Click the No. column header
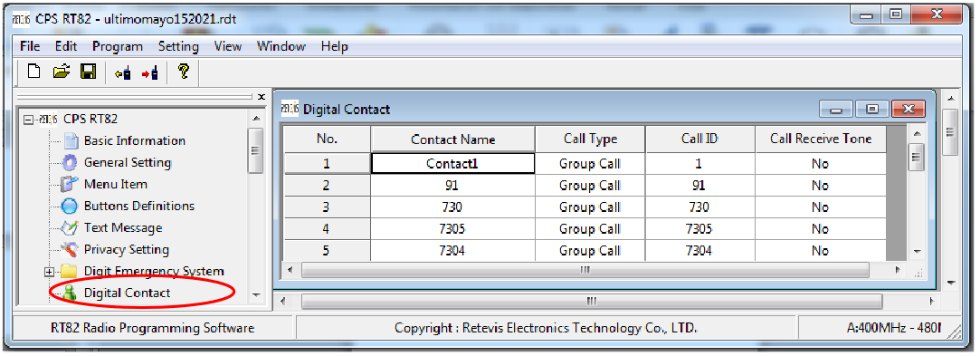Image resolution: width=980 pixels, height=356 pixels. tap(327, 139)
